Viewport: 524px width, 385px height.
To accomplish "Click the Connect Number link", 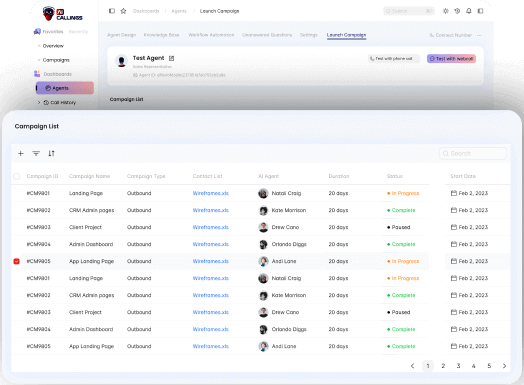I will [x=451, y=35].
